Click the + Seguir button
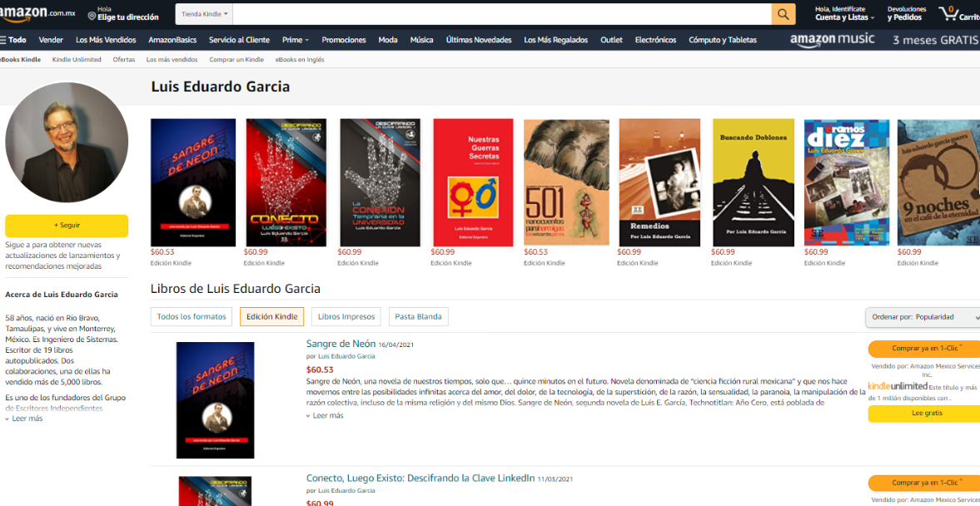The image size is (980, 506). [67, 226]
